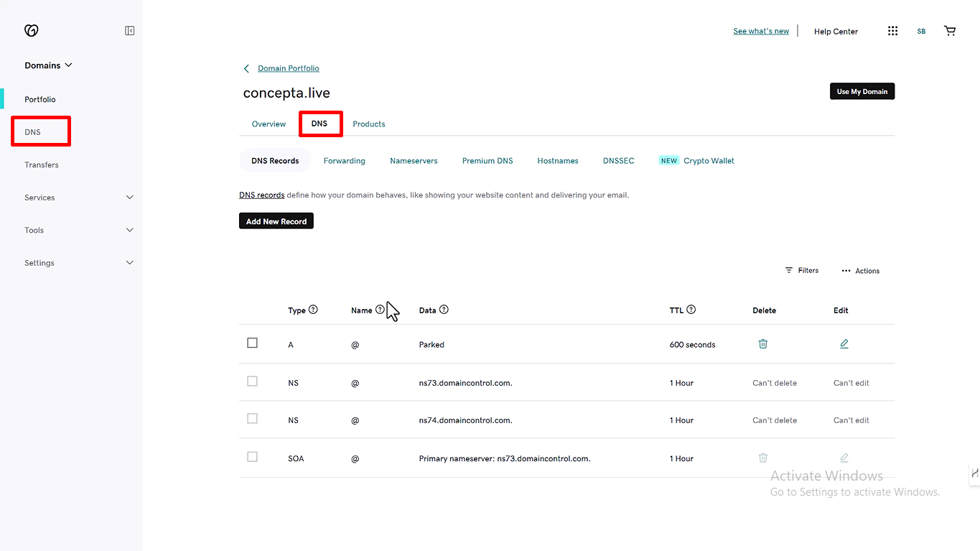Edit the A record with pencil icon
The image size is (980, 551).
tap(844, 344)
